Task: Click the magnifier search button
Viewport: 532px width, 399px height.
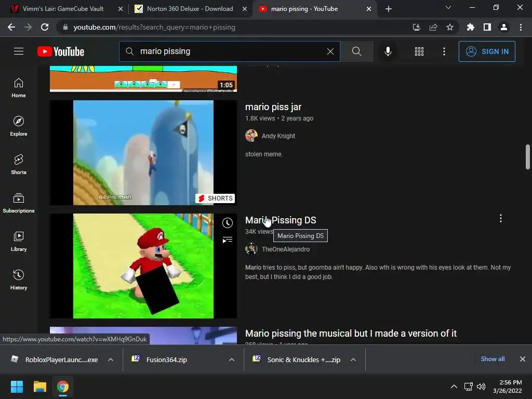Action: (x=356, y=51)
